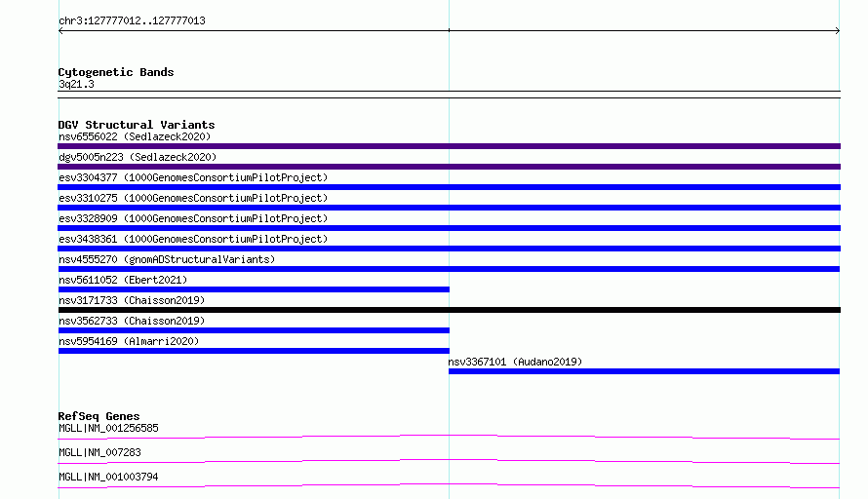Click the 3q21.3 band label
The height and width of the screenshot is (499, 868).
tap(76, 84)
